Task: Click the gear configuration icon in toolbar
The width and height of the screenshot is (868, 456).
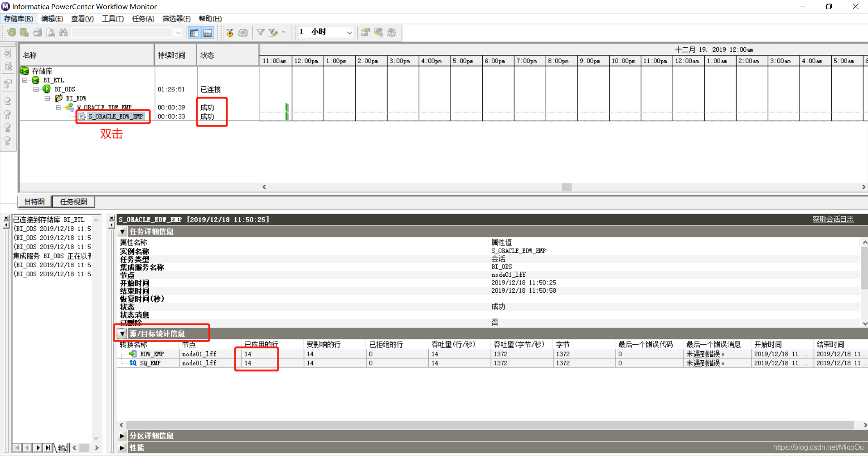Action: [x=392, y=32]
